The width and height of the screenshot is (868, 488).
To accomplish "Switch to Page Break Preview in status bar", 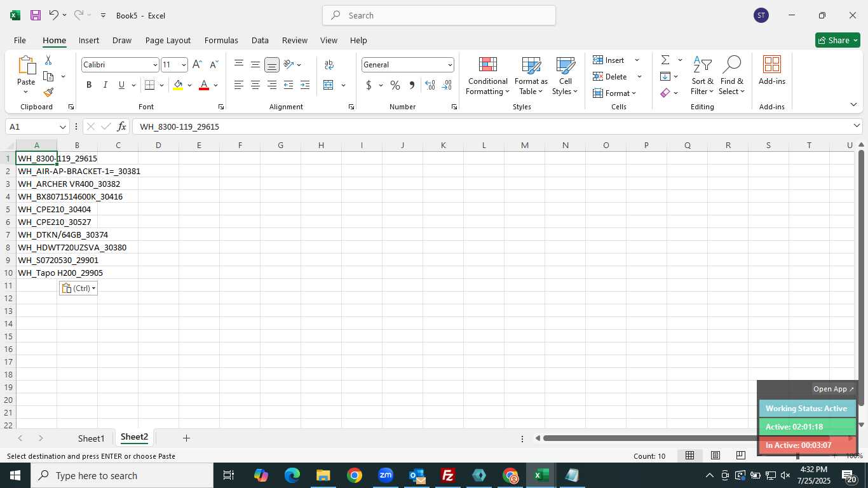I will (741, 456).
